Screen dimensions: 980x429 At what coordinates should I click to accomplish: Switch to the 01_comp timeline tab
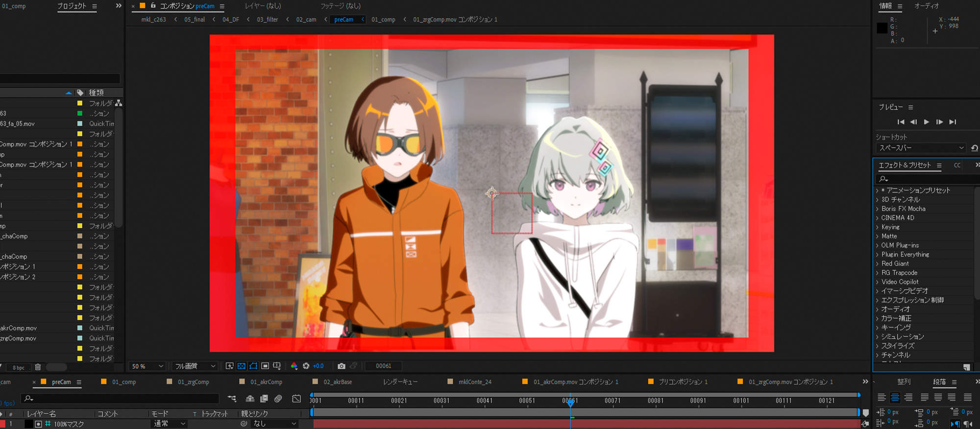click(124, 382)
